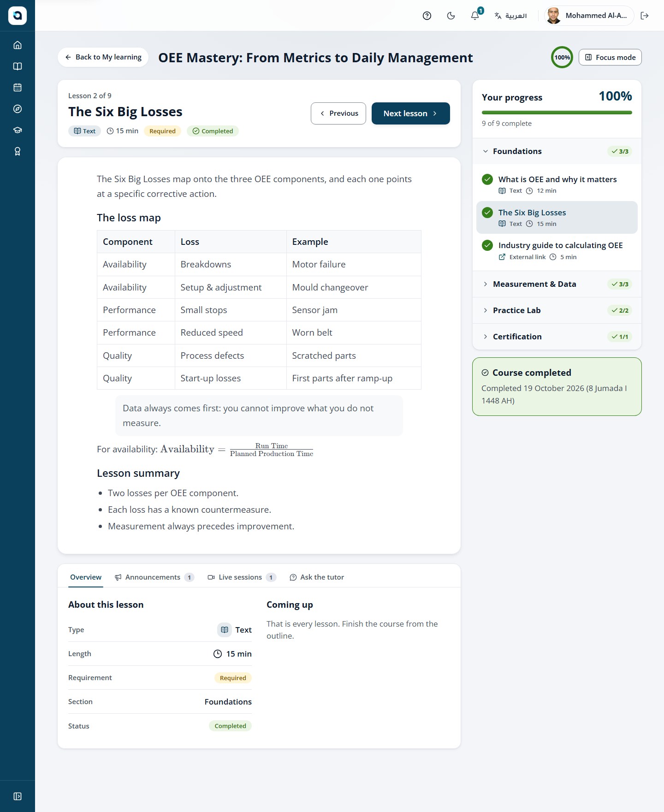Click the Course completed heading
Screen dimensions: 664x812
click(x=532, y=373)
